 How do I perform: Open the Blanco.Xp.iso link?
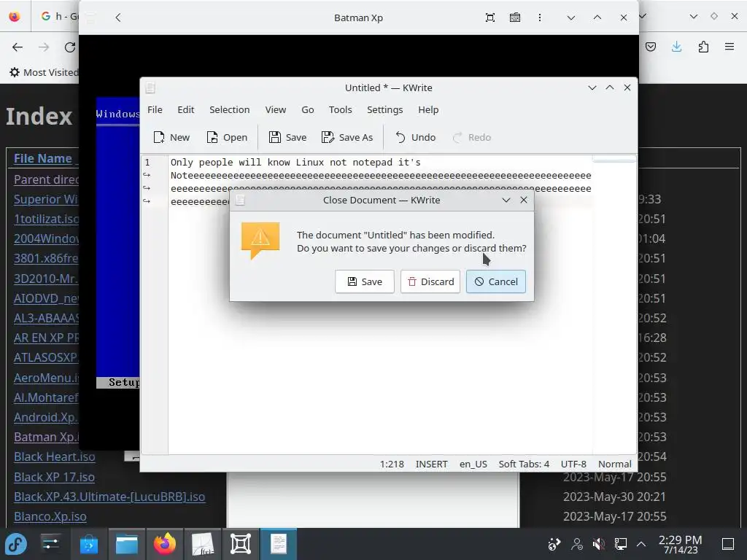click(x=50, y=516)
